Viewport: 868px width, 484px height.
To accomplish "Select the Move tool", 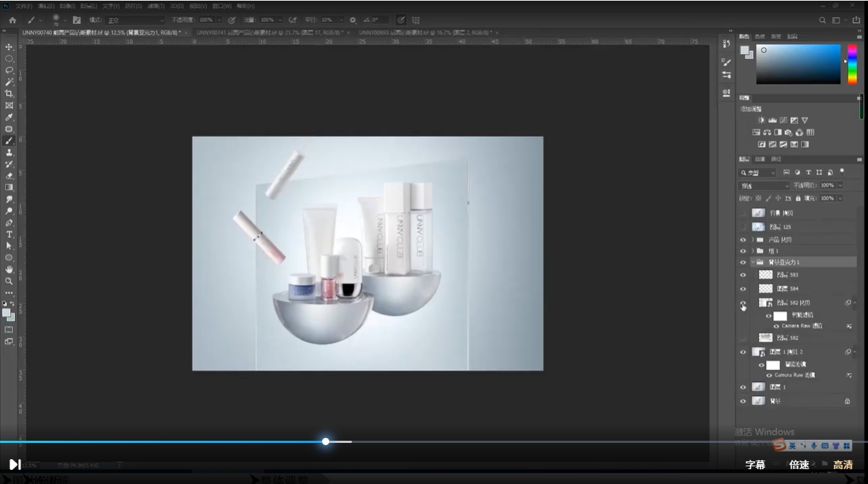I will (x=9, y=47).
